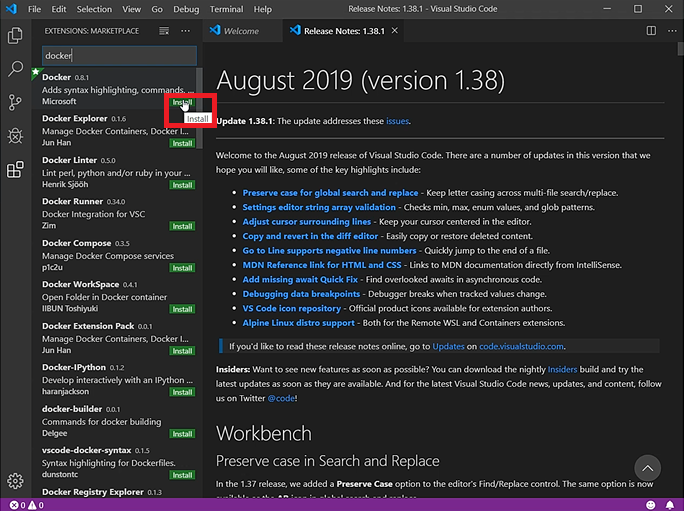
Task: Open the Debug view bug icon
Action: (x=15, y=136)
